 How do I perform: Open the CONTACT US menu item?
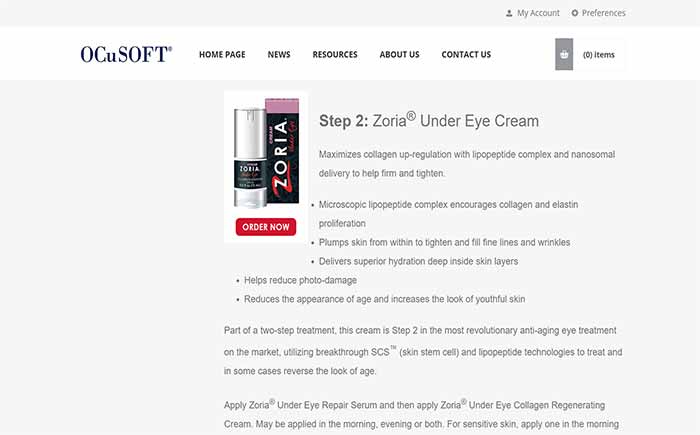coord(466,54)
